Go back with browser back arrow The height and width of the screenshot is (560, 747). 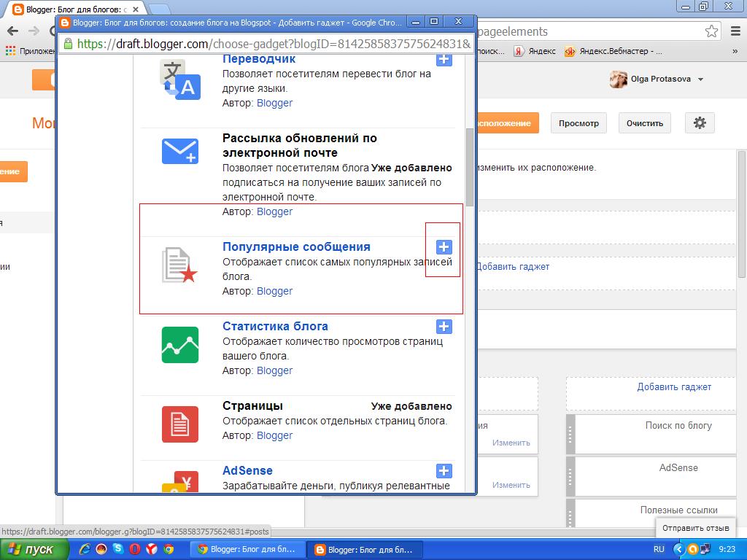coord(13,31)
